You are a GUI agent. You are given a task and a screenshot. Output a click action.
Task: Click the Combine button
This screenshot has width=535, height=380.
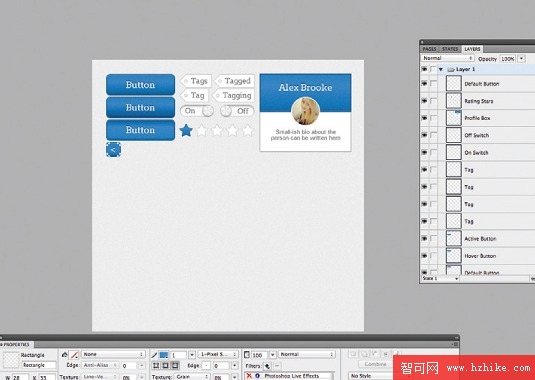pos(375,364)
